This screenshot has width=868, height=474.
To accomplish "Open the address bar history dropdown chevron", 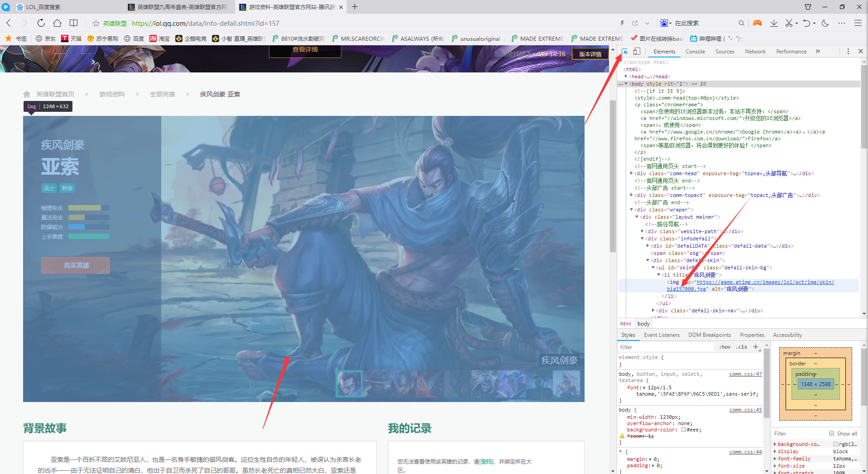I will [x=647, y=23].
